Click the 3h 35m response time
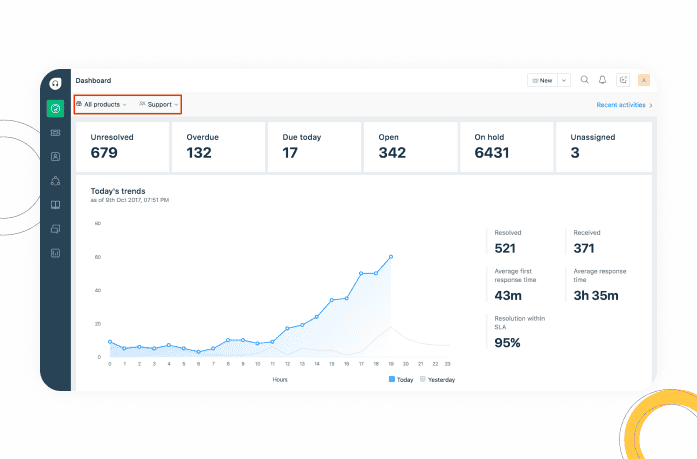This screenshot has width=697, height=459. point(596,295)
